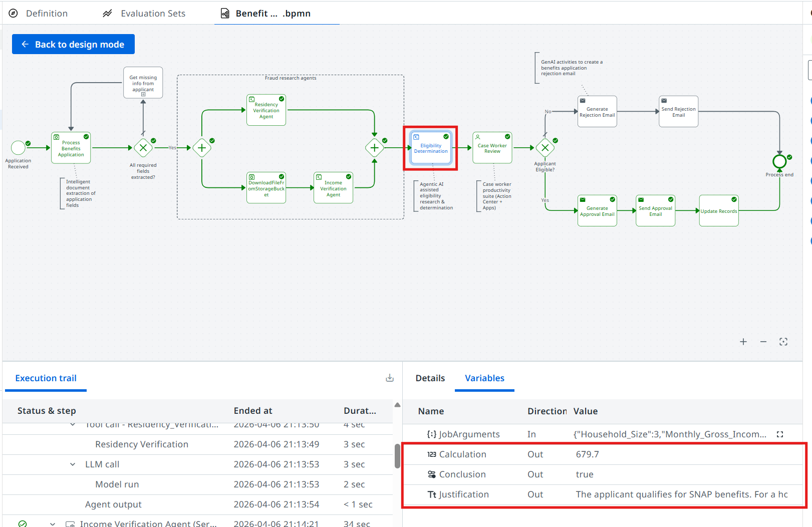The height and width of the screenshot is (527, 812).
Task: Click the Applicant Eligible gateway
Action: [545, 148]
